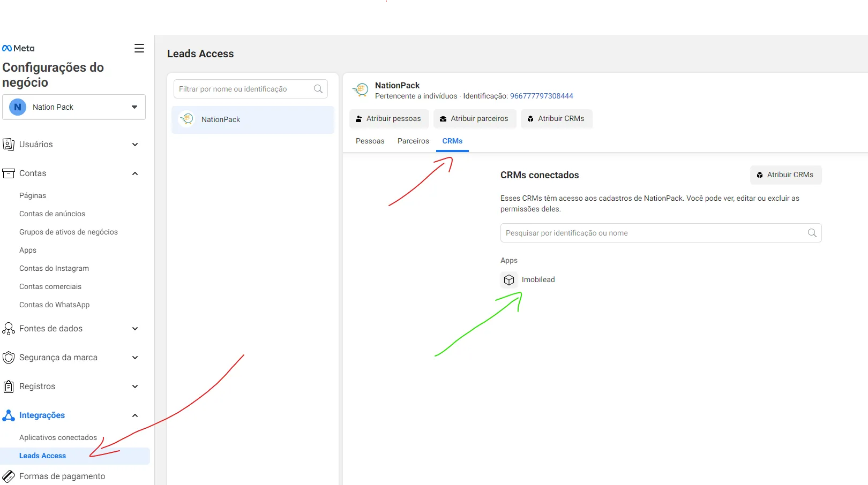The image size is (868, 485).
Task: Click the NationPack header logo
Action: 361,90
